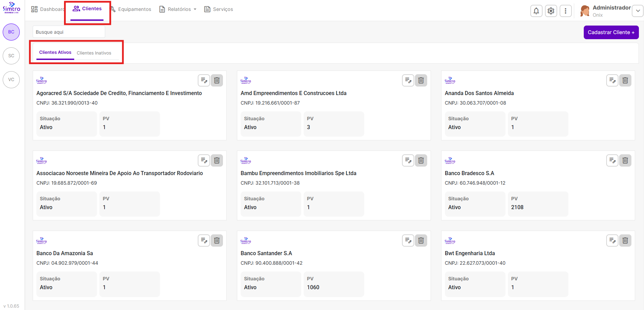The height and width of the screenshot is (310, 644).
Task: Delete the Ananda Dos Santos Almeida client
Action: coord(625,80)
